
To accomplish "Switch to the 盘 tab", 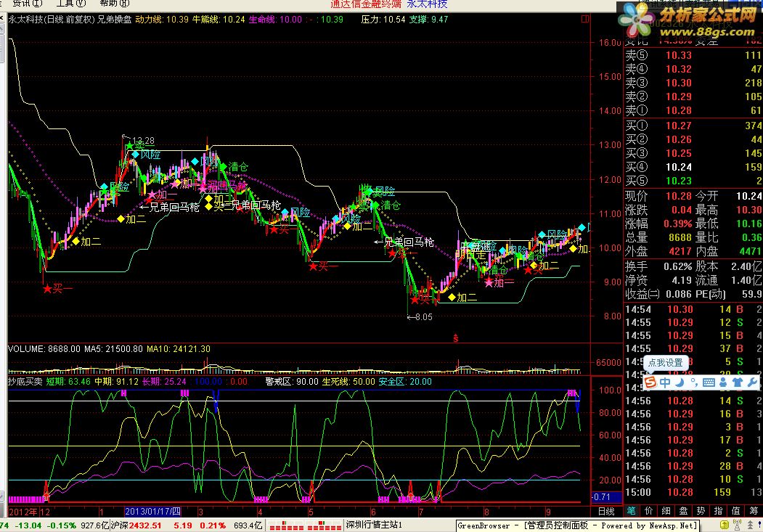I will [x=683, y=511].
